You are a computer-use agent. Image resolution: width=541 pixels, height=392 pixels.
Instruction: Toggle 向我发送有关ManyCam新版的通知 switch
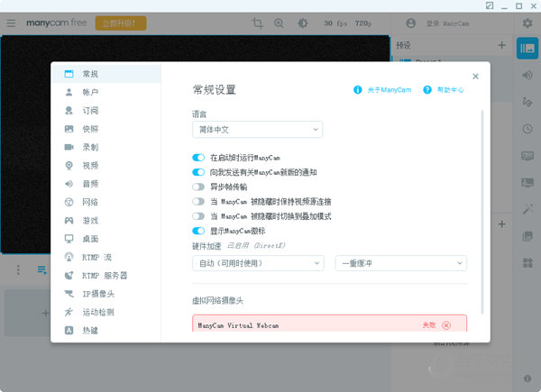[x=198, y=172]
